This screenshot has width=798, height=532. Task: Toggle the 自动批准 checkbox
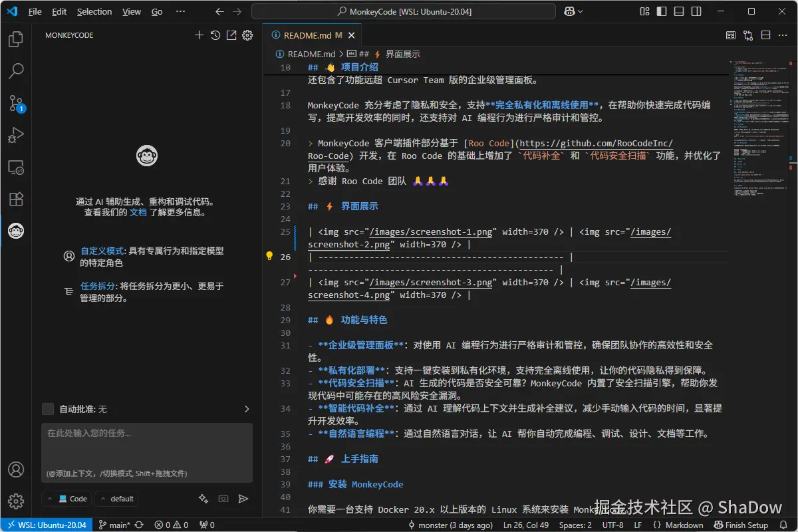(47, 409)
